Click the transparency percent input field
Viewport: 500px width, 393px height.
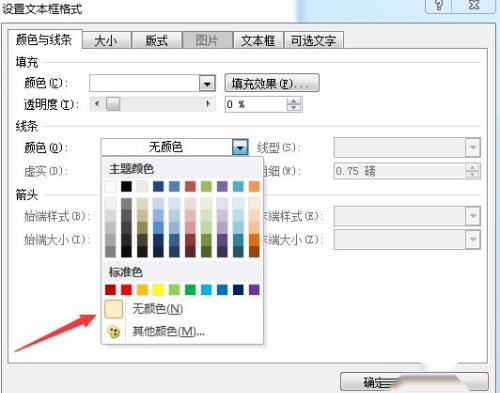tap(256, 105)
